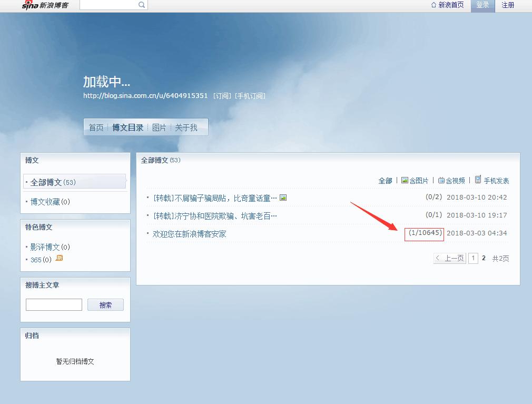Click the 搜索 button
This screenshot has height=404, width=532.
tap(105, 304)
